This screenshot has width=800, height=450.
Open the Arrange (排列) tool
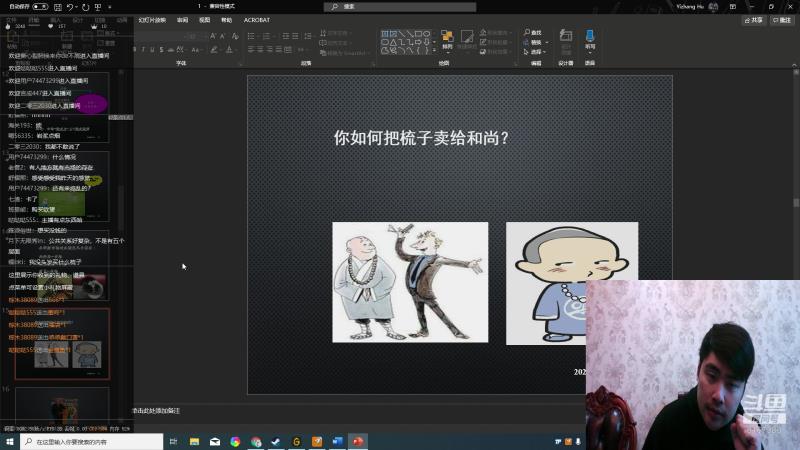pos(447,39)
